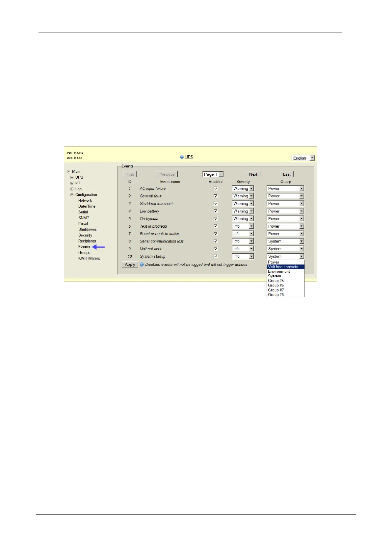Expand the Log tree node
This screenshot has height=554, width=392.
tap(72, 189)
